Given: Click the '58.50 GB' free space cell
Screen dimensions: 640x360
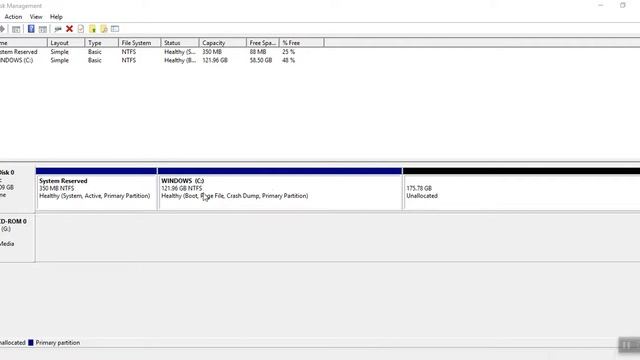Looking at the screenshot, I should (x=261, y=60).
